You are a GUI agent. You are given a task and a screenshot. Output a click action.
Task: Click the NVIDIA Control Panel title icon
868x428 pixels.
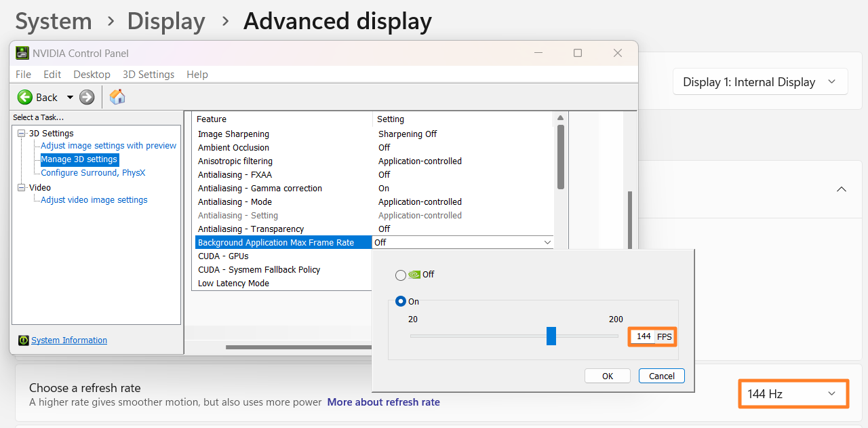click(22, 53)
